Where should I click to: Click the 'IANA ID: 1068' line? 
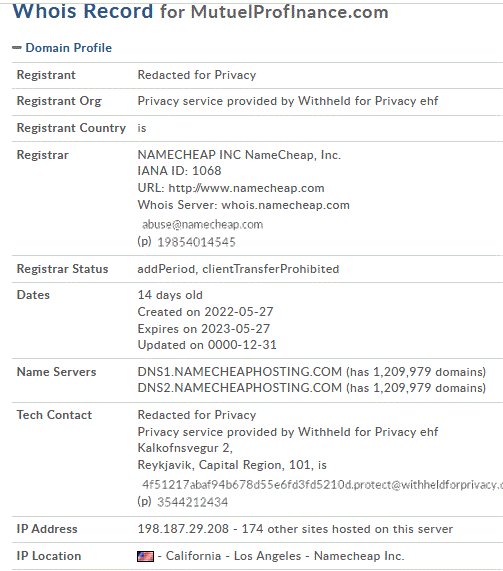[179, 171]
